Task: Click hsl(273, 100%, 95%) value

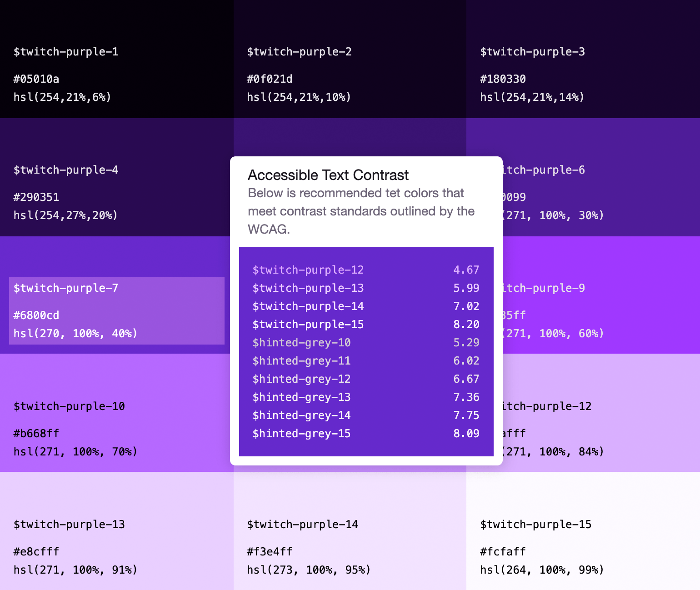Action: [x=309, y=570]
